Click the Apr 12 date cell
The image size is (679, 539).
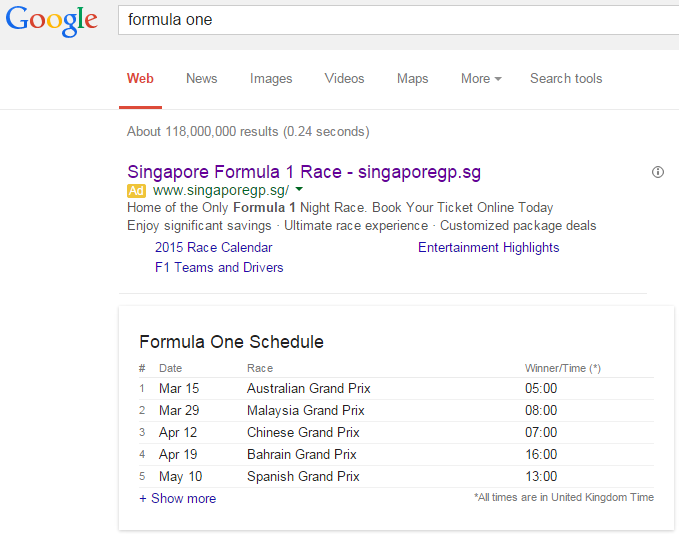point(178,432)
